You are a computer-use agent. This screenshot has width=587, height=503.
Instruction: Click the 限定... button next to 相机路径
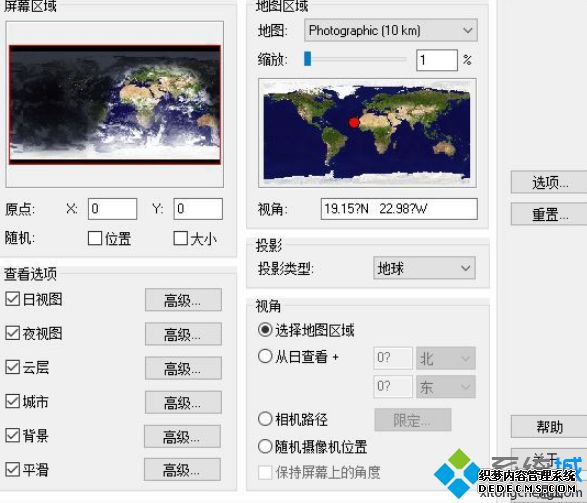413,420
